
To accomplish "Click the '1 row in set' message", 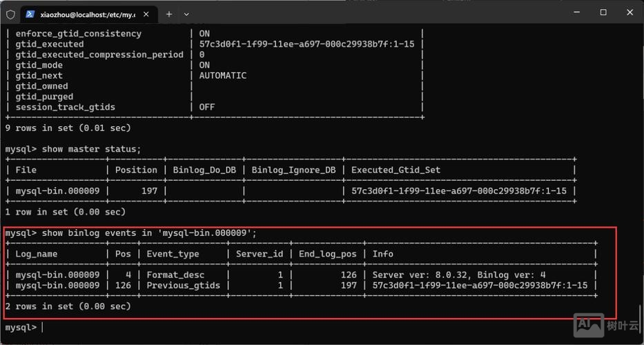I will [x=66, y=212].
